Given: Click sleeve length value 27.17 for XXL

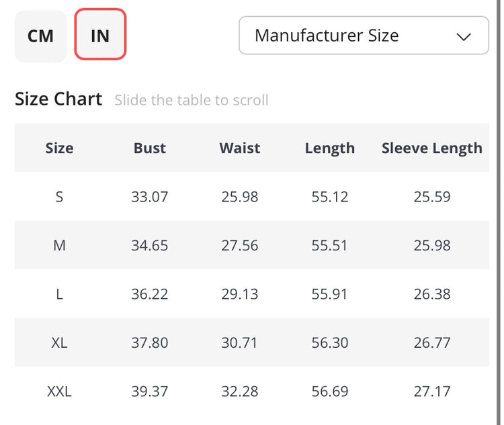Looking at the screenshot, I should (x=431, y=391).
